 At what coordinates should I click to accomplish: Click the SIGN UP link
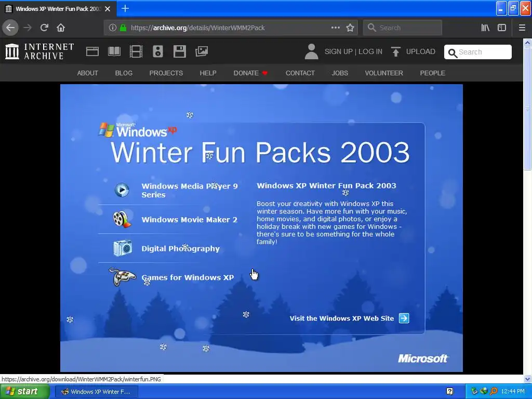[339, 51]
